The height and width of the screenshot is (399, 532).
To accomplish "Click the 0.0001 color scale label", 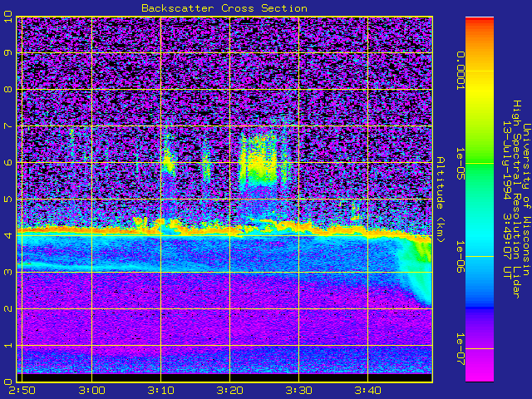I will coord(460,71).
